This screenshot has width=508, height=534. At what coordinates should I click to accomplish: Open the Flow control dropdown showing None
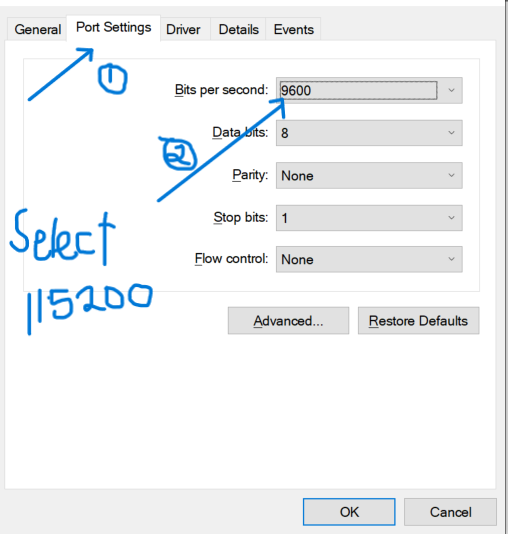click(x=369, y=260)
